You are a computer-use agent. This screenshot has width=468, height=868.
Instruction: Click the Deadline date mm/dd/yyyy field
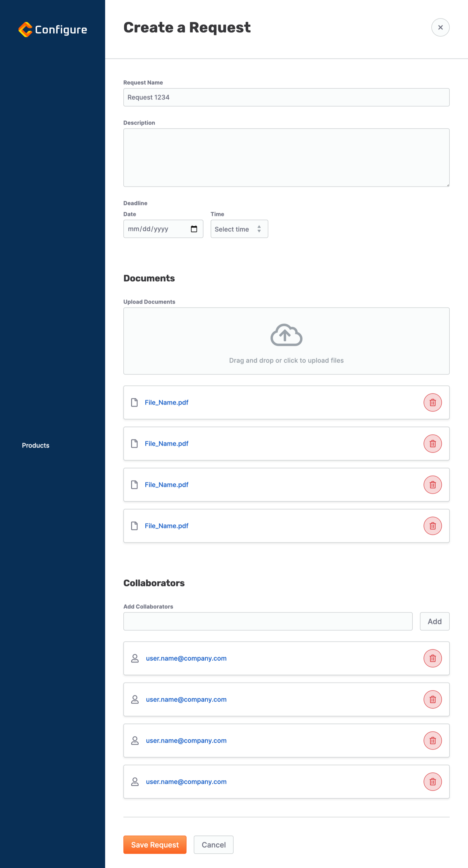163,229
